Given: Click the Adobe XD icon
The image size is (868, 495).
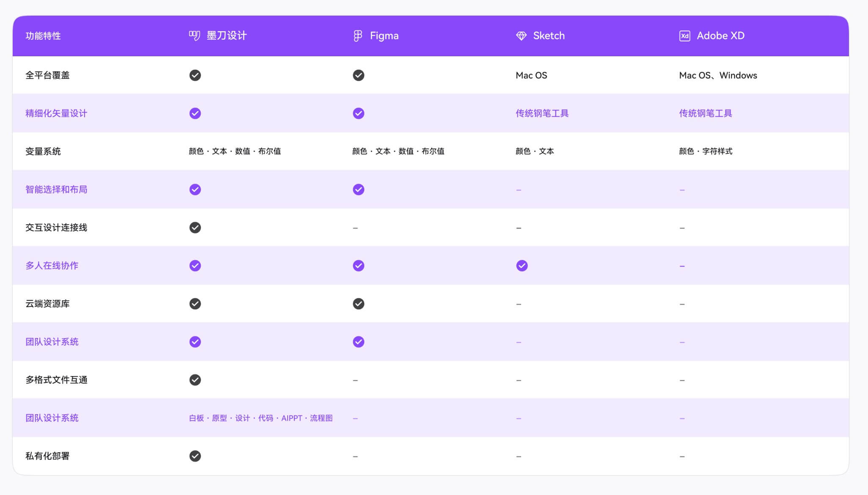Looking at the screenshot, I should coord(684,36).
